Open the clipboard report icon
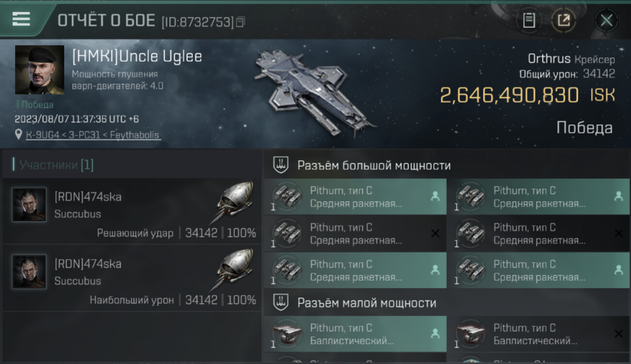The height and width of the screenshot is (364, 631). tap(529, 20)
